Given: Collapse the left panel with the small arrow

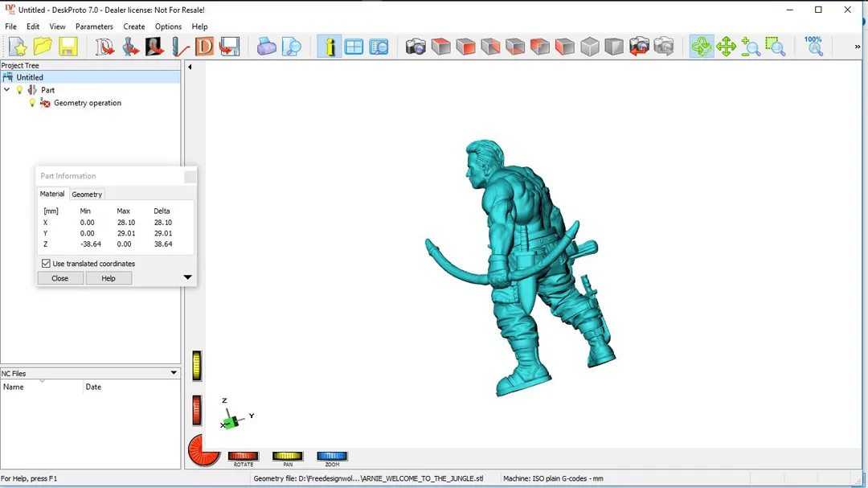Looking at the screenshot, I should pos(190,67).
